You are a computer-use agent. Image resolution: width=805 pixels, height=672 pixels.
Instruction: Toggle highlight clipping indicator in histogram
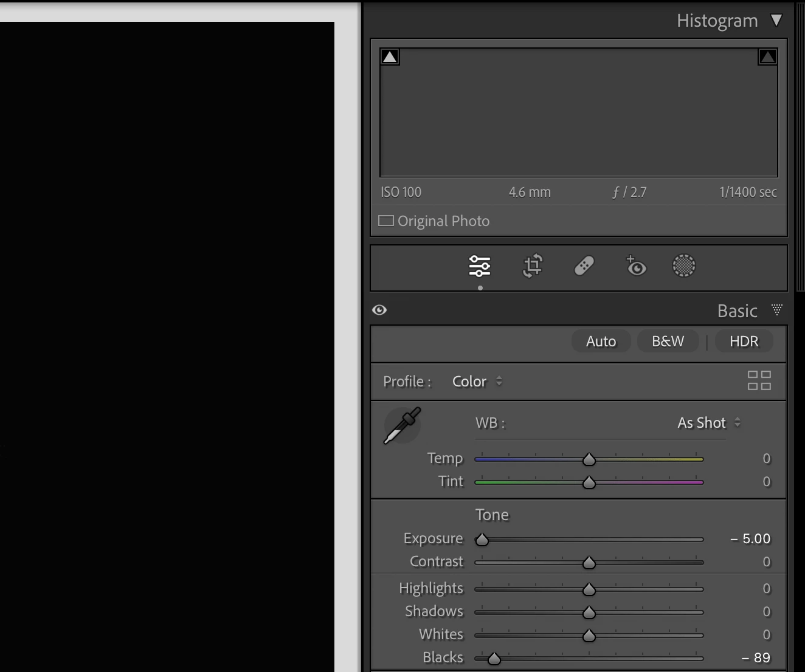pos(767,57)
